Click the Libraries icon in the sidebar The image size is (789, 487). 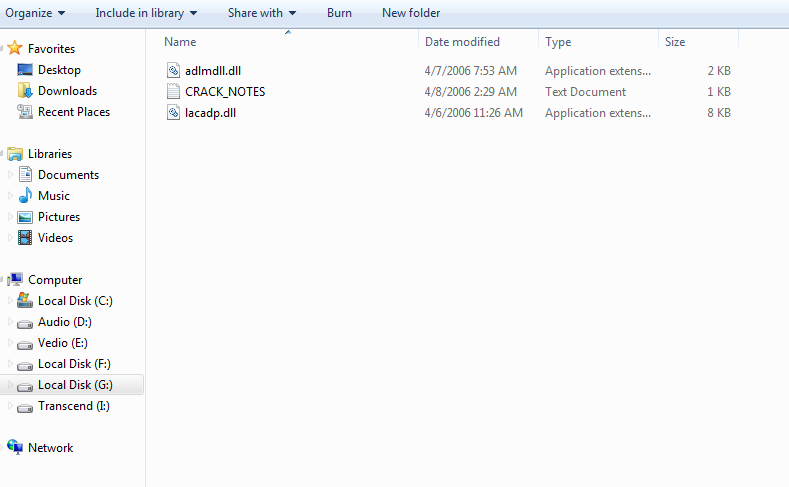coord(15,153)
